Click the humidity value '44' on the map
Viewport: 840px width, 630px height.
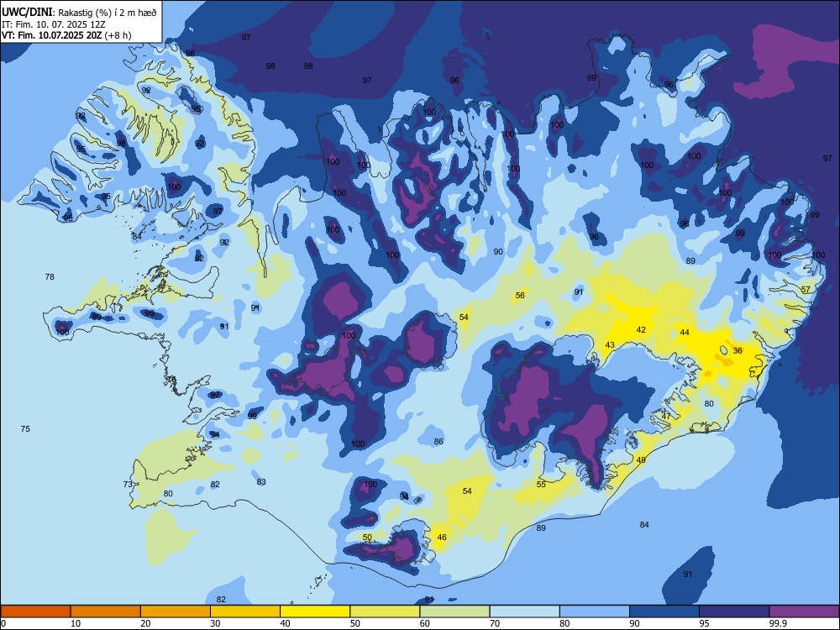[684, 332]
